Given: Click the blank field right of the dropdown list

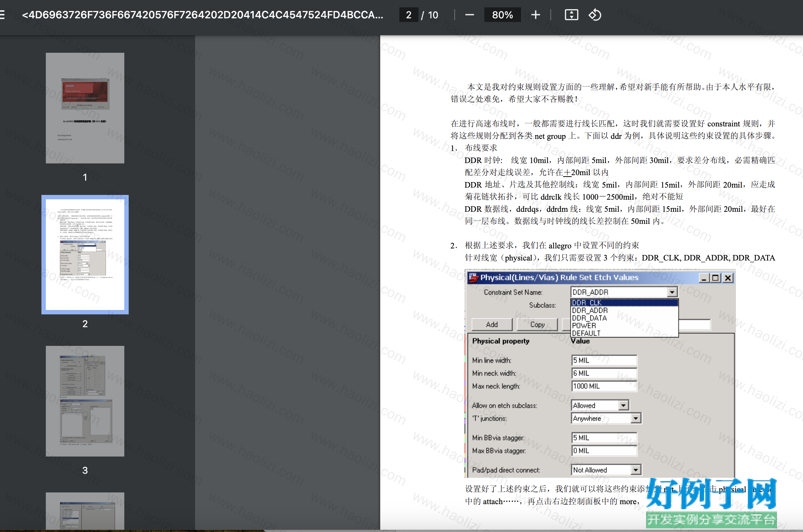Looking at the screenshot, I should click(x=694, y=324).
